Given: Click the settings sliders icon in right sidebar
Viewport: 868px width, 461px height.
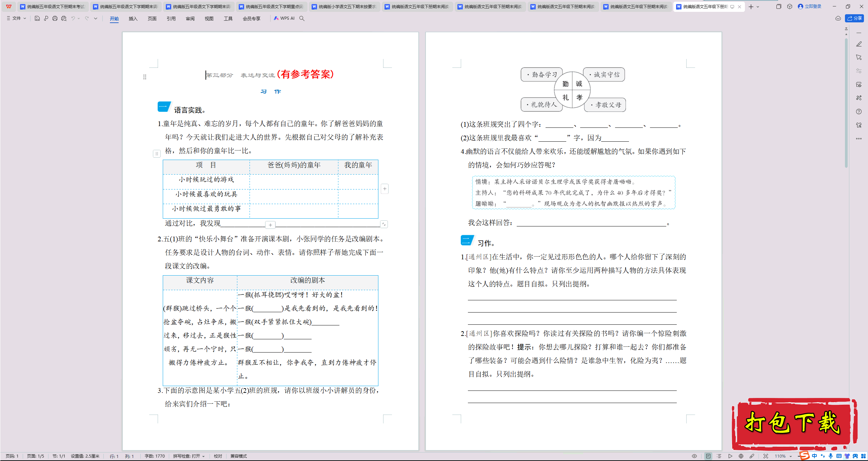Looking at the screenshot, I should pos(859,71).
